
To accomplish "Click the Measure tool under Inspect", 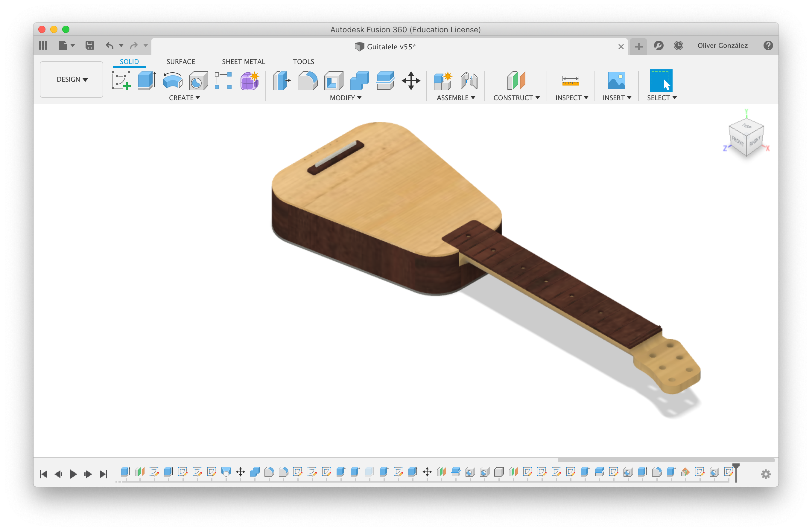I will point(571,80).
